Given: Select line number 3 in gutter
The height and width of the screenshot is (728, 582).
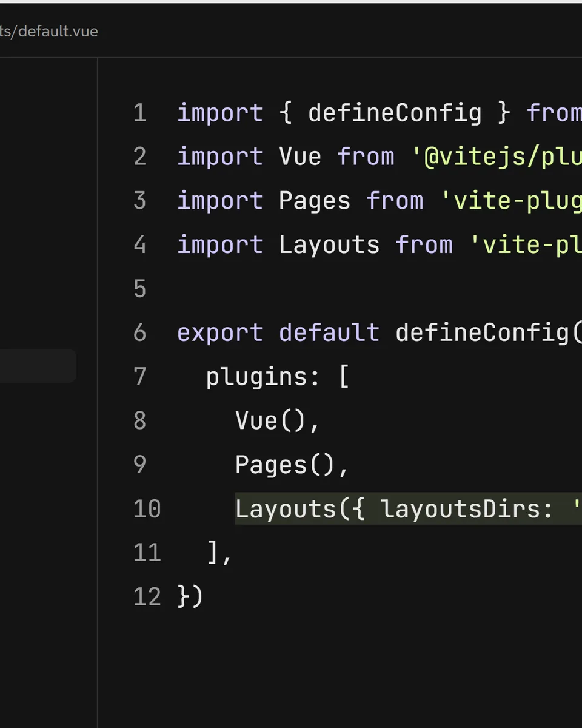Looking at the screenshot, I should pyautogui.click(x=140, y=201).
